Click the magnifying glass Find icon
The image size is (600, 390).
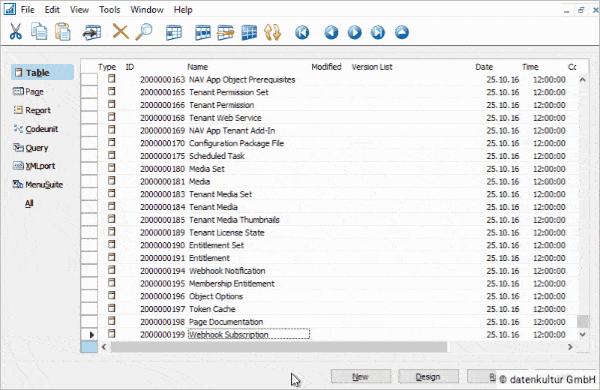144,32
